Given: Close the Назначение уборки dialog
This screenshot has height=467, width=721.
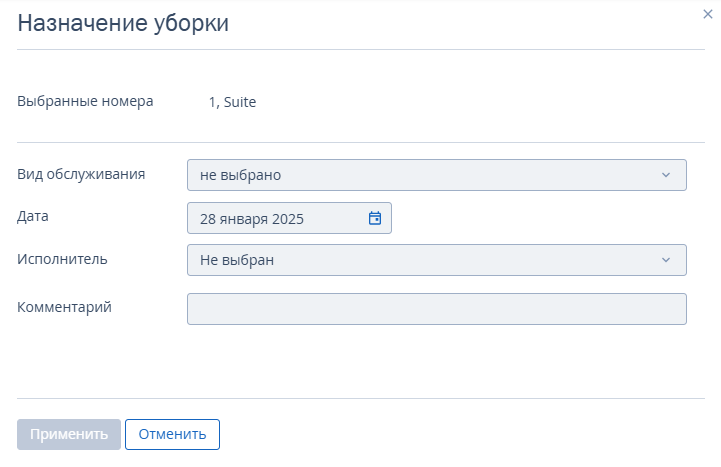Looking at the screenshot, I should [708, 14].
